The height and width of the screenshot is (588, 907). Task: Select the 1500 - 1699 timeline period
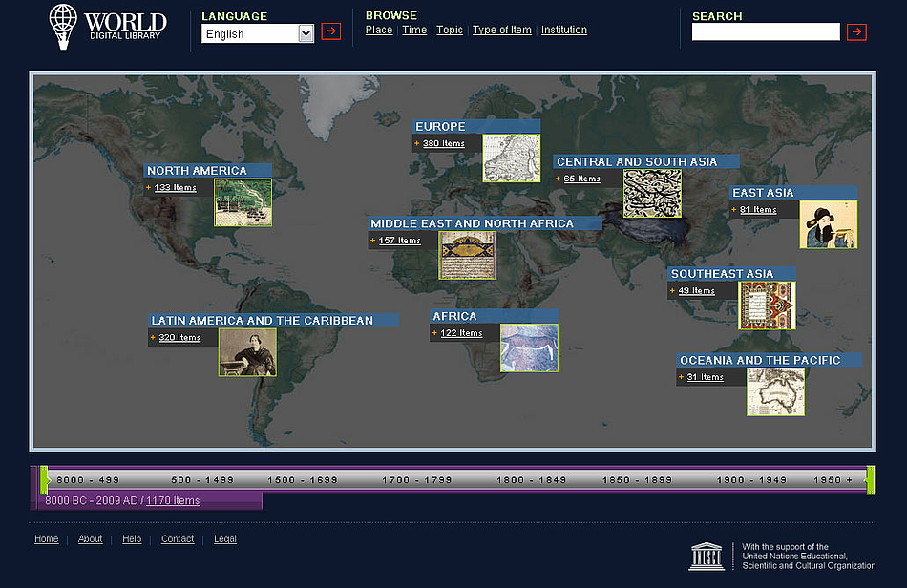303,480
